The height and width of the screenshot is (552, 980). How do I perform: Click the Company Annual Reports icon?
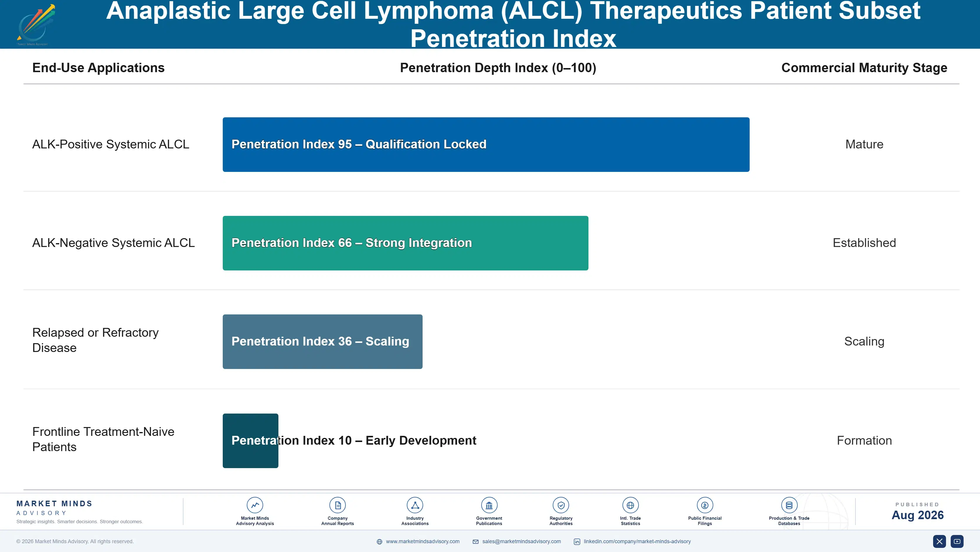tap(337, 505)
